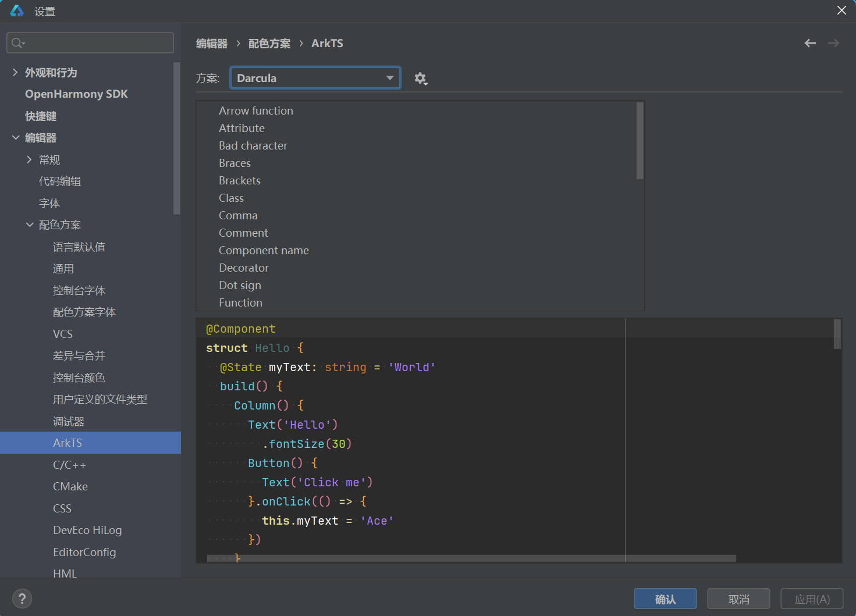Collapse the 编辑器 section
Screen dimensions: 856x616
click(15, 137)
